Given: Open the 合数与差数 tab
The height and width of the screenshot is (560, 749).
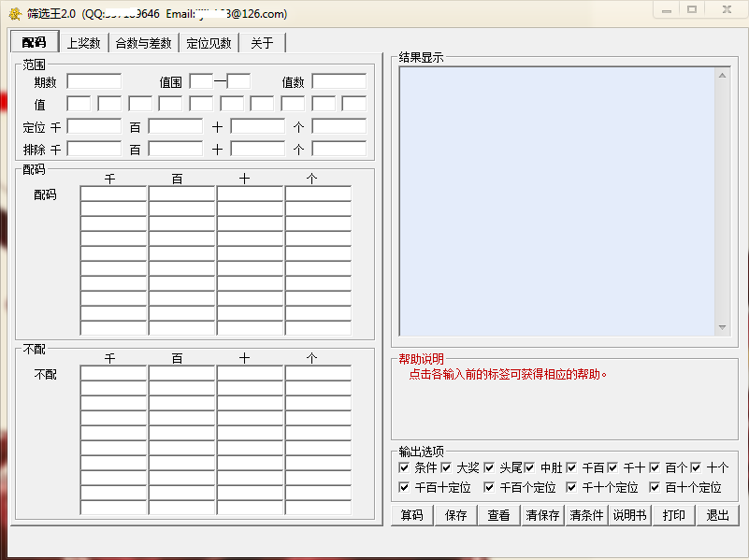Looking at the screenshot, I should click(143, 43).
